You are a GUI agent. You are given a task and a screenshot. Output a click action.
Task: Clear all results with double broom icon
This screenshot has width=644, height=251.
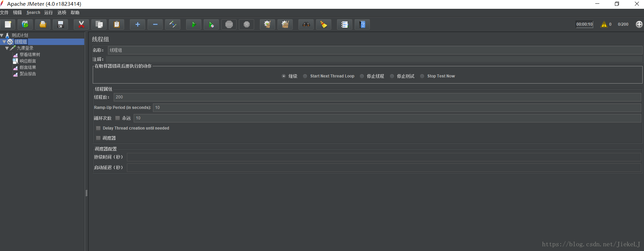[x=285, y=24]
